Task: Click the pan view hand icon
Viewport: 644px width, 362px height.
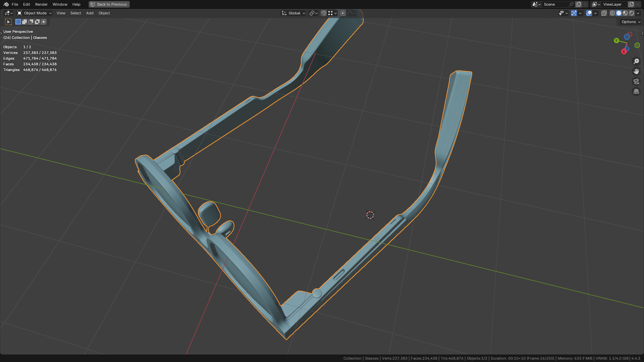Action: click(636, 71)
